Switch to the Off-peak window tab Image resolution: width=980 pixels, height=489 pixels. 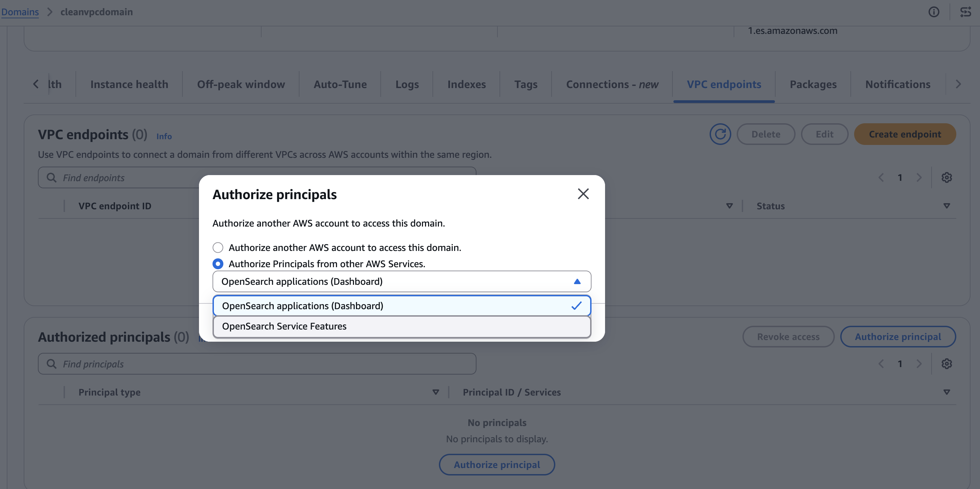pos(241,84)
